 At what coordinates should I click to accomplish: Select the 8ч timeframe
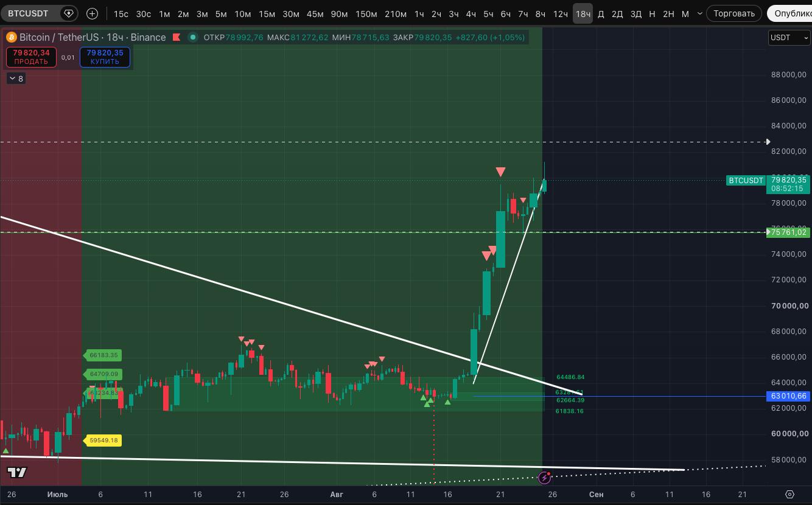[x=541, y=13]
